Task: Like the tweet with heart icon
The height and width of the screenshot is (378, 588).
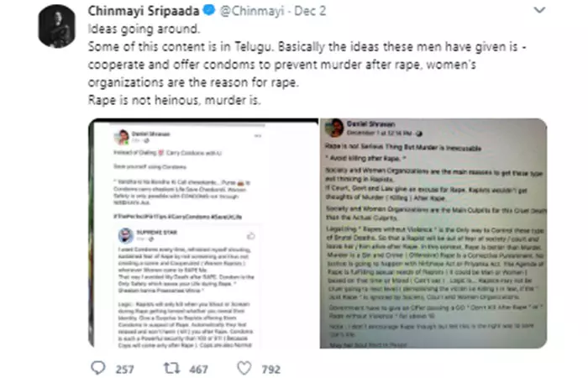Action: pyautogui.click(x=244, y=368)
